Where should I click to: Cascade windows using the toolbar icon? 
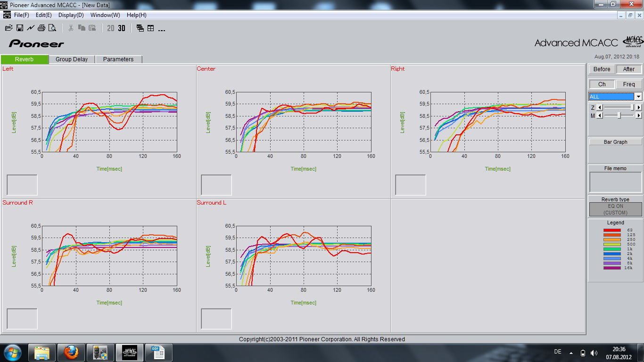[140, 28]
